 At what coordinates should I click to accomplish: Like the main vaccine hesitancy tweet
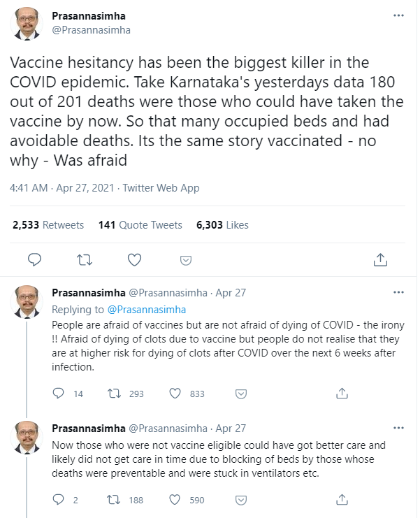pos(135,259)
